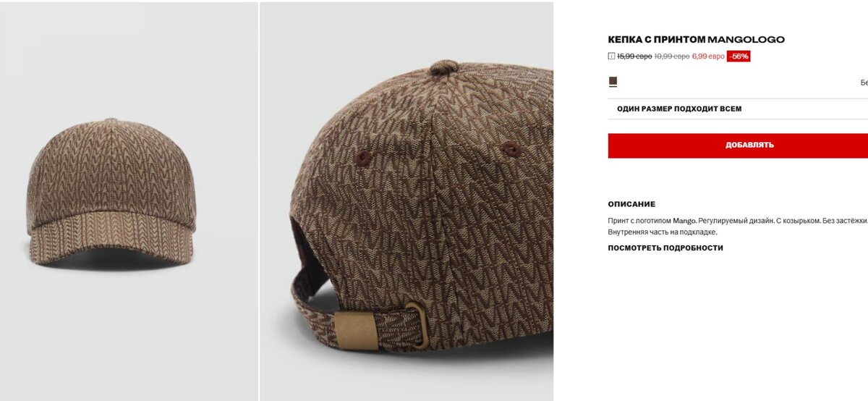Open the rear close-up cap photo
This screenshot has width=868, height=401.
click(x=407, y=200)
